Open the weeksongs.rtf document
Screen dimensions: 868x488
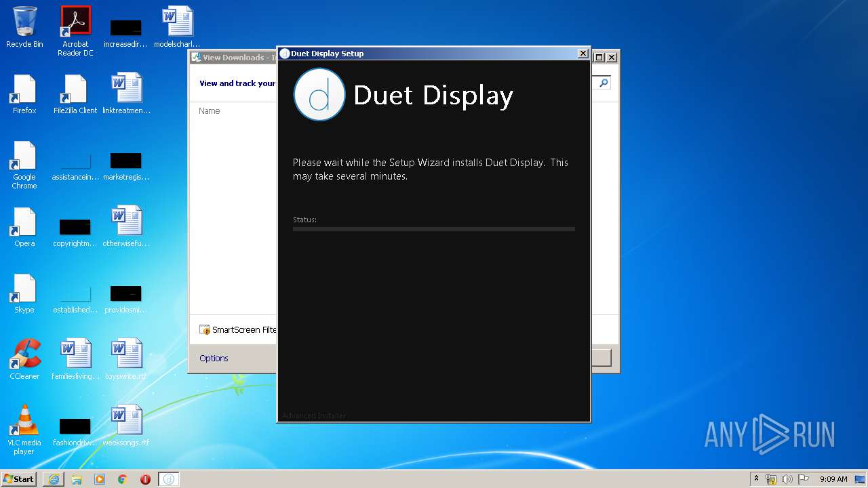[126, 426]
